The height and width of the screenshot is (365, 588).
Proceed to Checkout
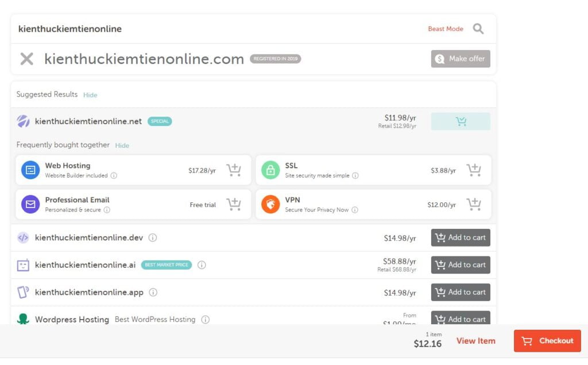click(547, 341)
